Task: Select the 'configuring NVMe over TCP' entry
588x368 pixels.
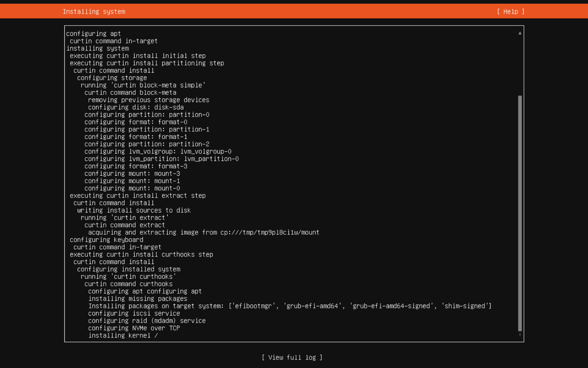Action: click(x=134, y=328)
